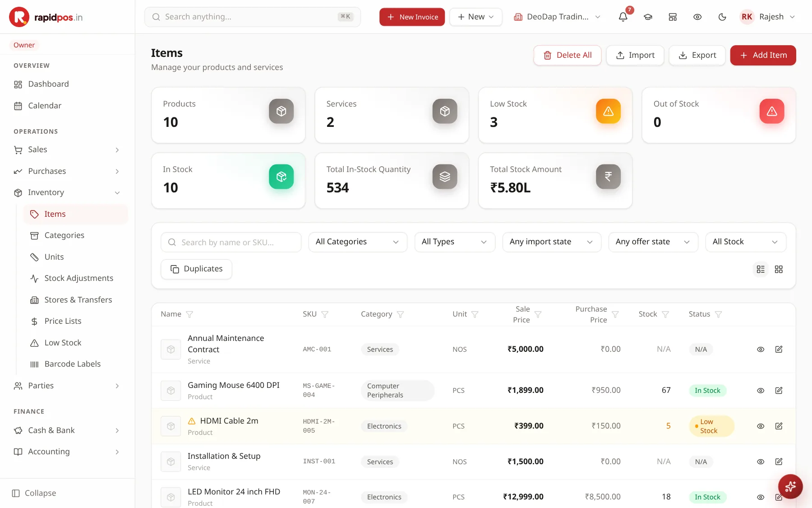Viewport: 812px width, 508px height.
Task: Open the Low Stock warning card icon
Action: pyautogui.click(x=608, y=111)
